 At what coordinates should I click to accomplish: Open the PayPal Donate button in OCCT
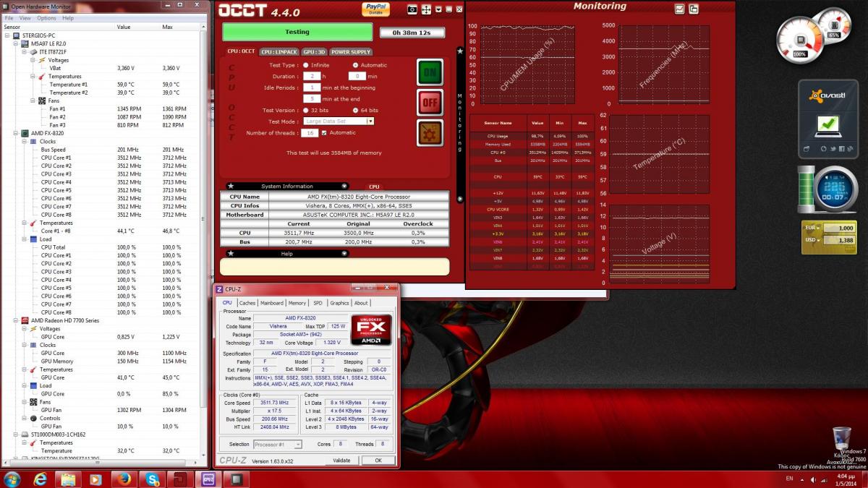coord(375,9)
